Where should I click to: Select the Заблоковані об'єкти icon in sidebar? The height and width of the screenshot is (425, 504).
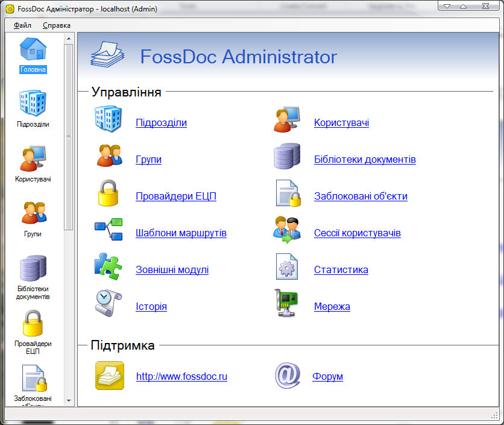[x=34, y=378]
